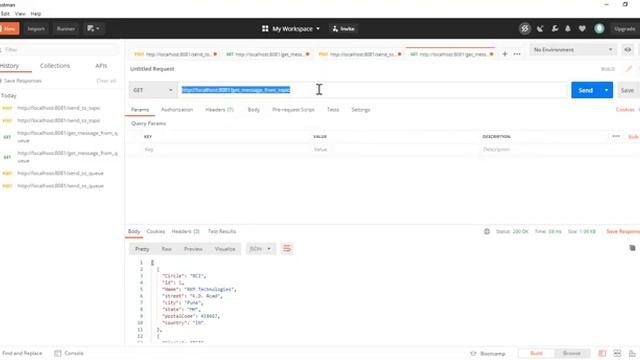Click the orange New button
The width and height of the screenshot is (640, 360).
tap(9, 29)
